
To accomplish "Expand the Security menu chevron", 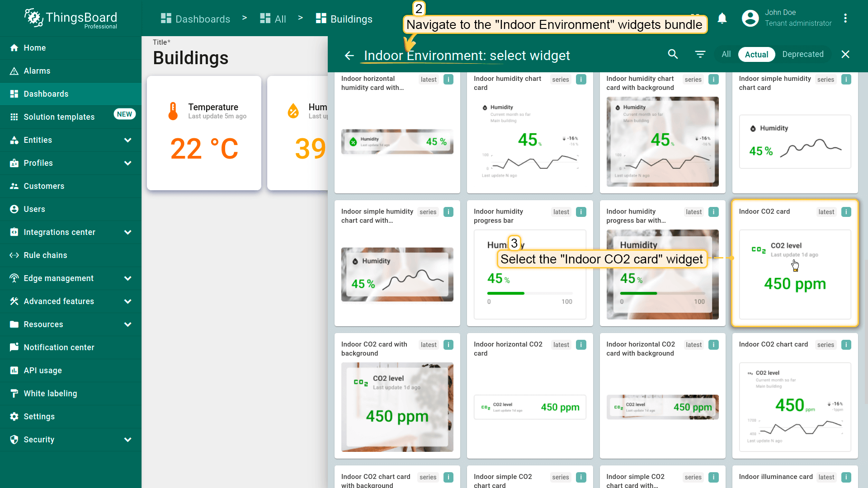I will [128, 440].
